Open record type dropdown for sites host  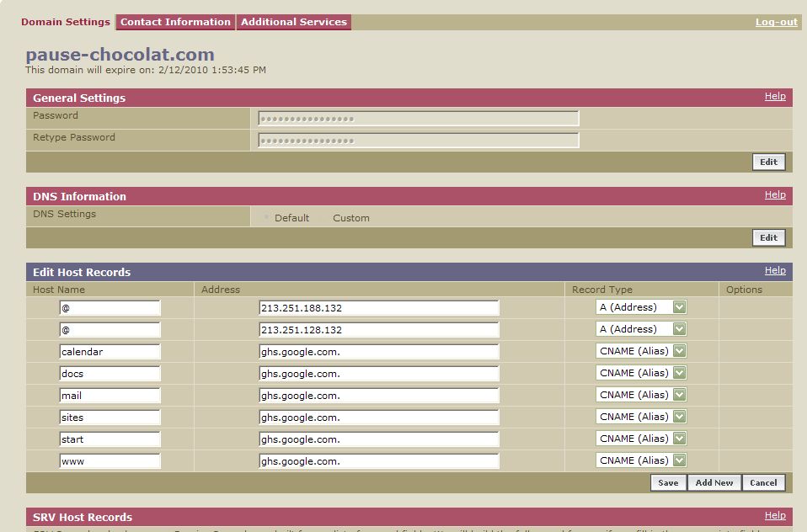point(641,416)
